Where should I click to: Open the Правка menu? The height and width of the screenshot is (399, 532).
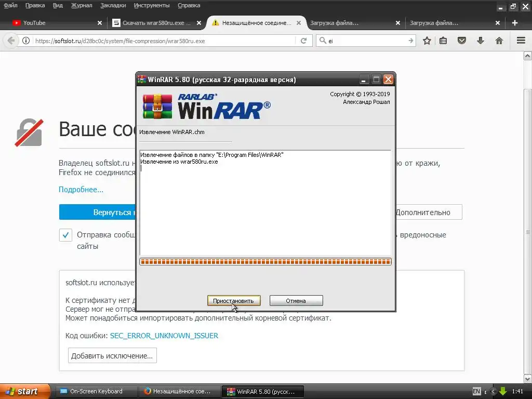pyautogui.click(x=35, y=5)
